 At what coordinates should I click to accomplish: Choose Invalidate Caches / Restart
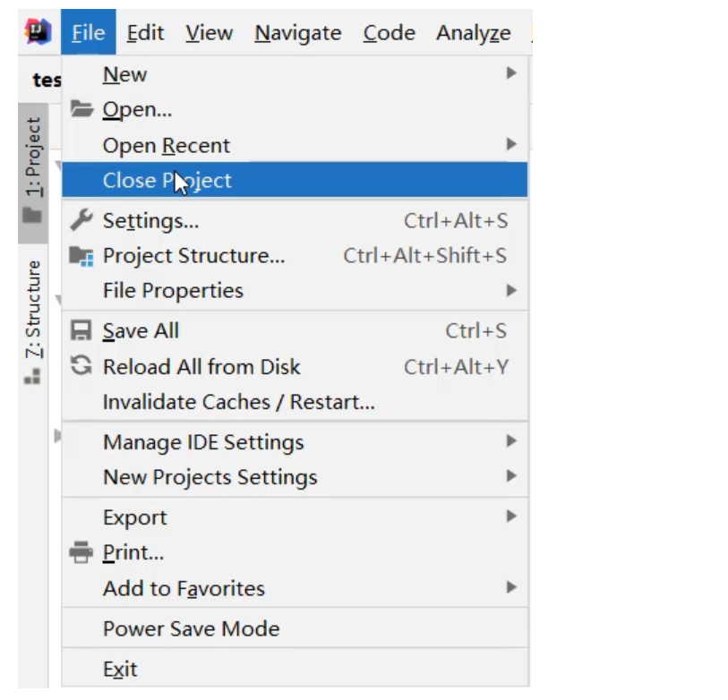(x=238, y=403)
